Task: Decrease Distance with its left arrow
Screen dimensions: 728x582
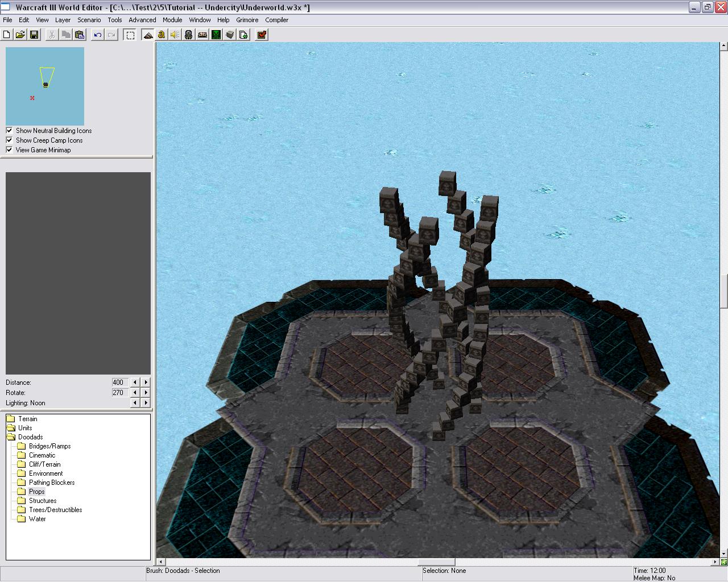Action: tap(135, 383)
